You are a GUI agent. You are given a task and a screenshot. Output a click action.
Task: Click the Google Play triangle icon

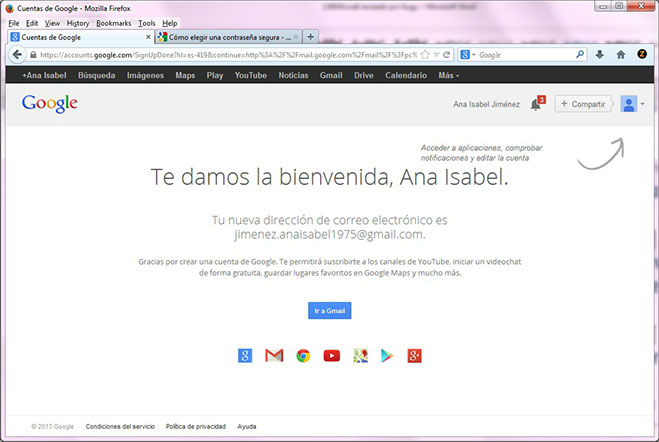click(x=388, y=355)
